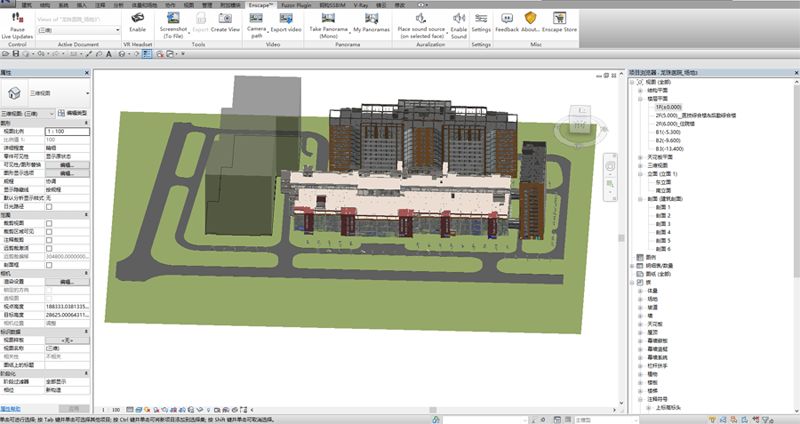Expand the 结构平面 tree node

(640, 90)
